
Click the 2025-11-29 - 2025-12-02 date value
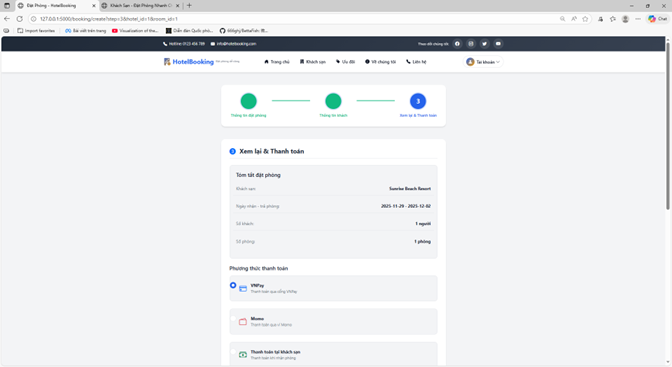[406, 206]
